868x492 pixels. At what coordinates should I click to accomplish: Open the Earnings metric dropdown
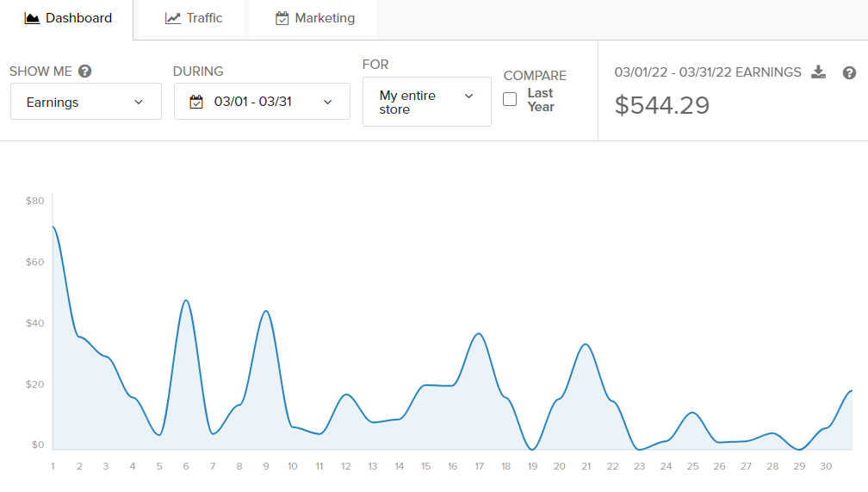pos(86,102)
